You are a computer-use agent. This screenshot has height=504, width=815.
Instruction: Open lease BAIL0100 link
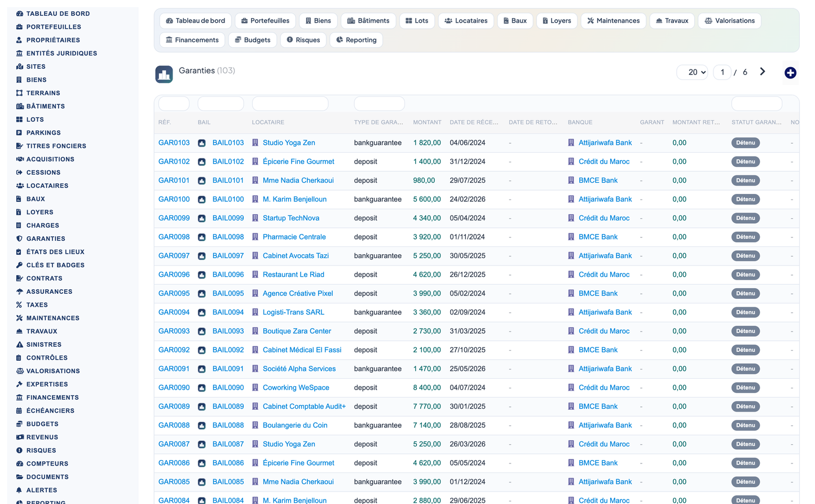[228, 200]
